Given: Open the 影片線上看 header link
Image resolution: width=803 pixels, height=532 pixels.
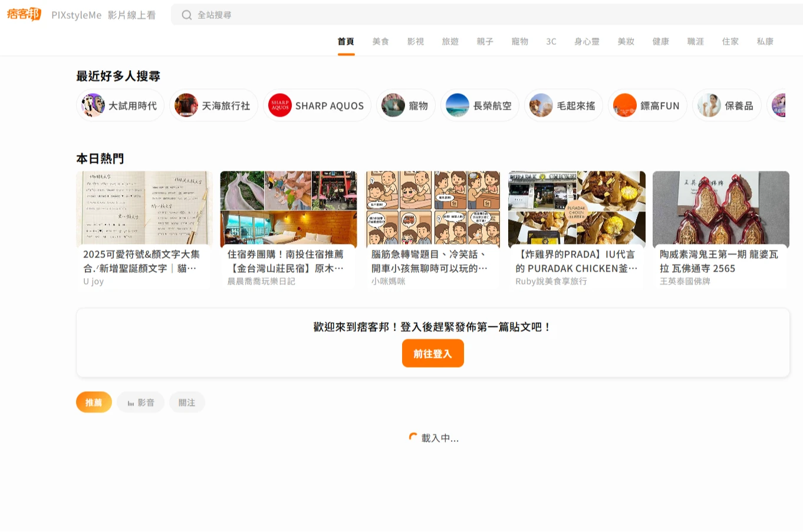Looking at the screenshot, I should [x=131, y=15].
